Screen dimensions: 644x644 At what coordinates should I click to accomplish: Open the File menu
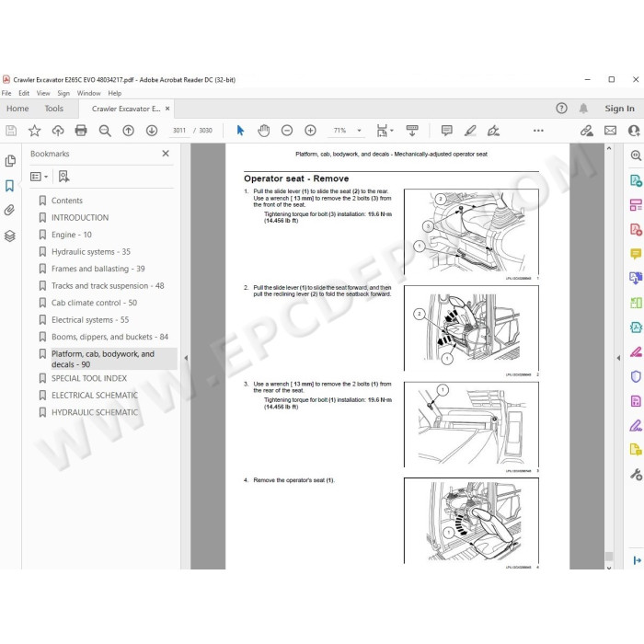[x=6, y=93]
